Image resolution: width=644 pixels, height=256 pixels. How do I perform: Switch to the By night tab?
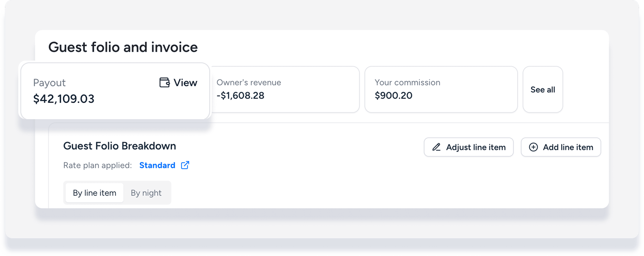146,193
